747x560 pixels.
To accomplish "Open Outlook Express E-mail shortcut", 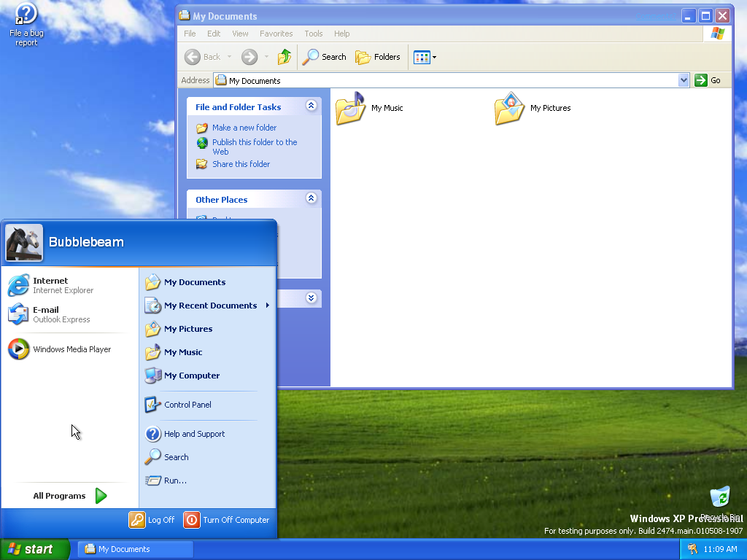I will point(51,314).
